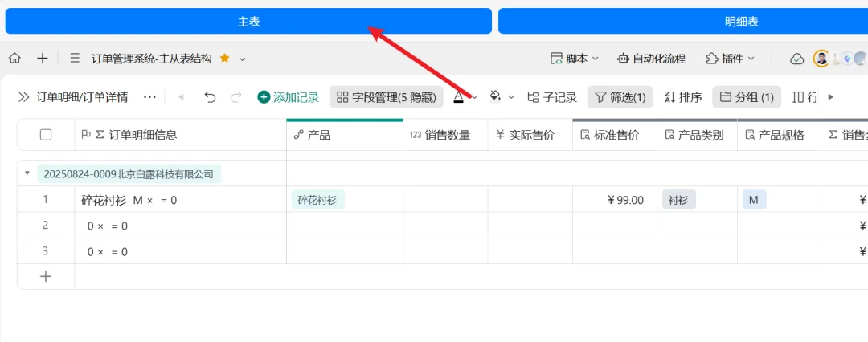Open the three-dot more options menu
This screenshot has width=868, height=342.
[149, 97]
